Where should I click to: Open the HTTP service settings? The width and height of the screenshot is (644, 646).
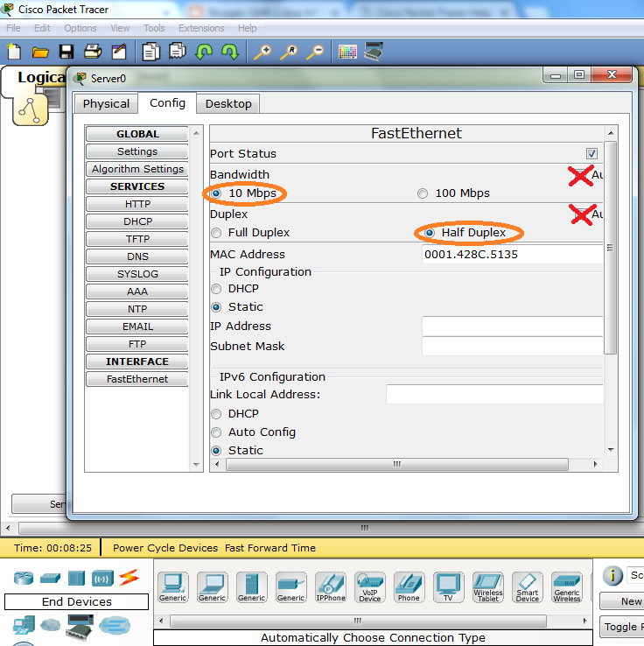click(x=137, y=204)
